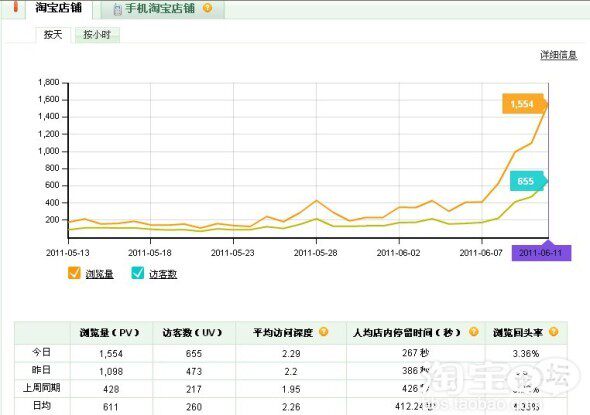The image size is (590, 415).
Task: Click phone icon on 手机淘宝店铺 tab
Action: [118, 9]
